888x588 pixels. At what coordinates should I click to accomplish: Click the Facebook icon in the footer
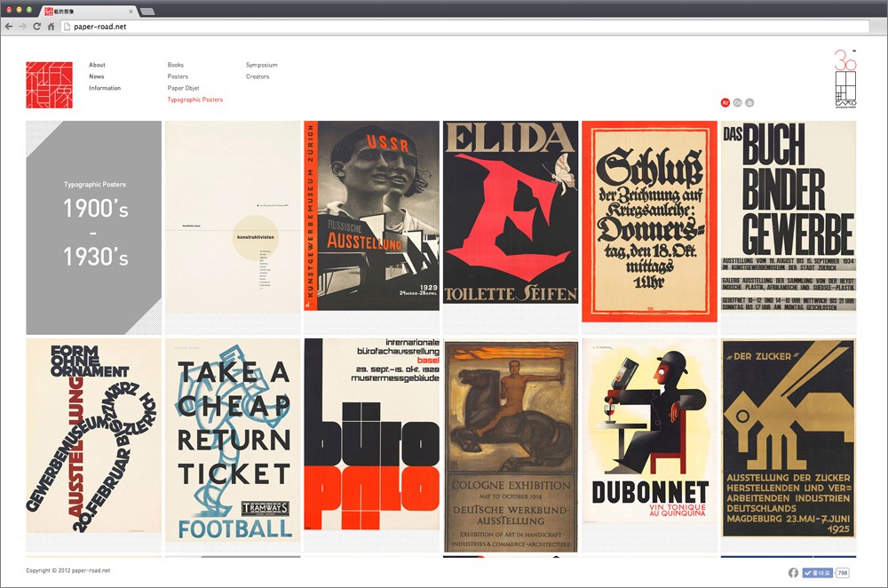pos(793,573)
